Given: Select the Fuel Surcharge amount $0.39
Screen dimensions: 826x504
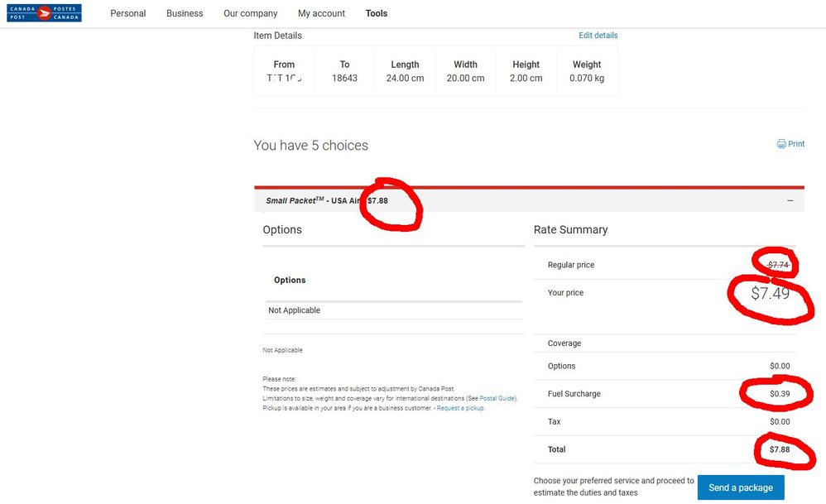Looking at the screenshot, I should pos(780,394).
